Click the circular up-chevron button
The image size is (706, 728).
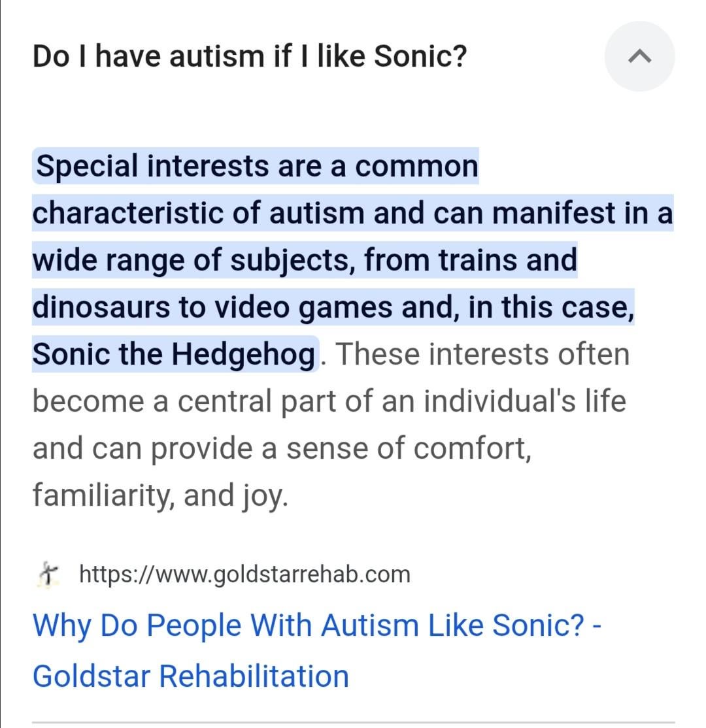point(639,57)
